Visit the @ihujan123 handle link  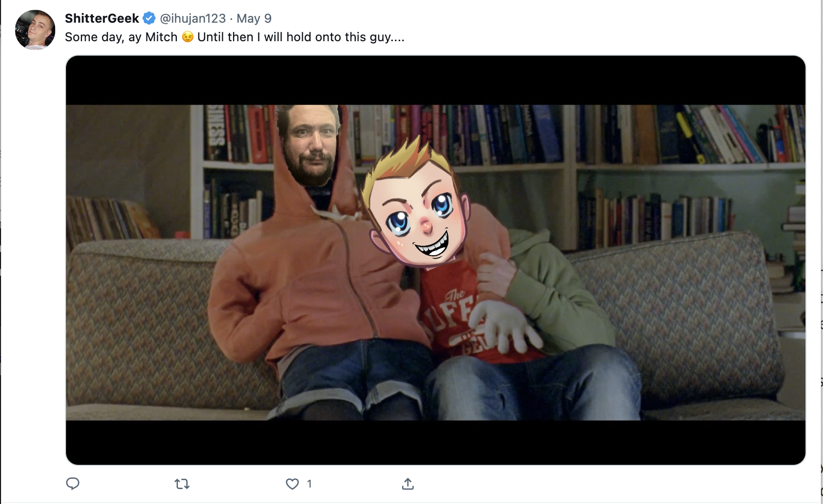pyautogui.click(x=193, y=19)
